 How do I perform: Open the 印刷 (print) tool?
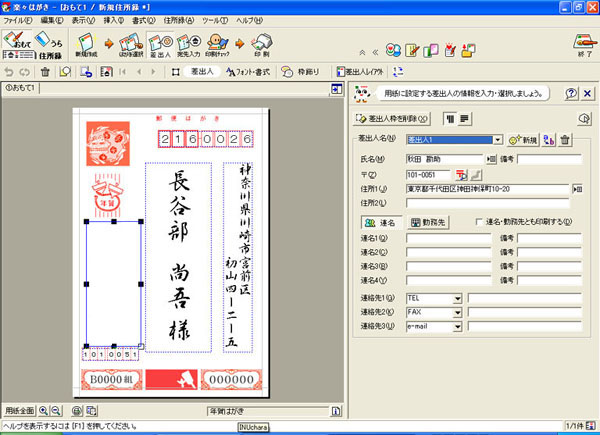pyautogui.click(x=261, y=46)
